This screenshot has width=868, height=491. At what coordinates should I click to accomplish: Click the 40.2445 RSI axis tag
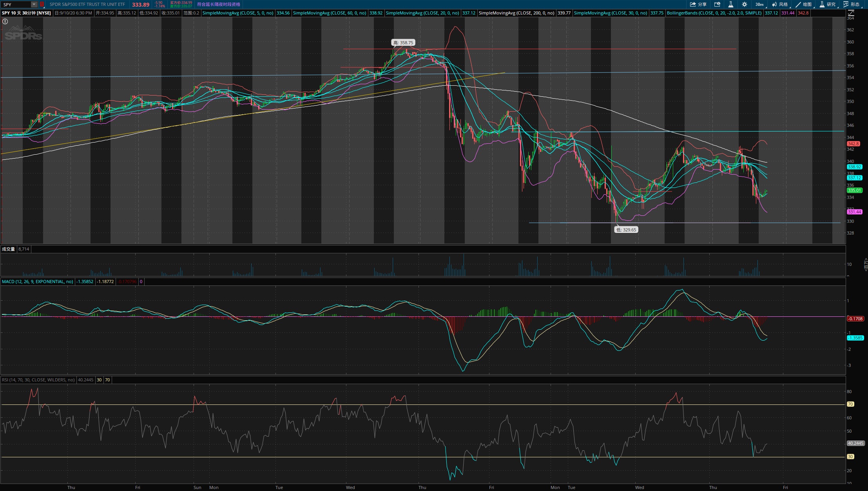click(x=855, y=443)
